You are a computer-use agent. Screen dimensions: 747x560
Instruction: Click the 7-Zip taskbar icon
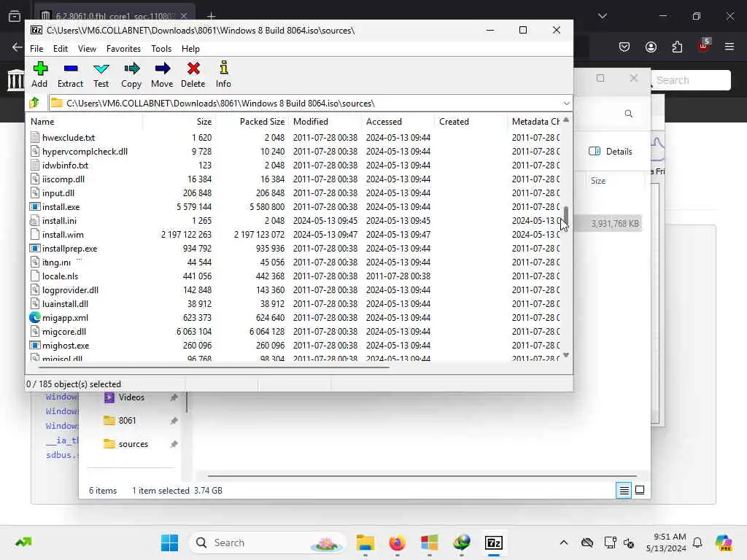click(494, 542)
